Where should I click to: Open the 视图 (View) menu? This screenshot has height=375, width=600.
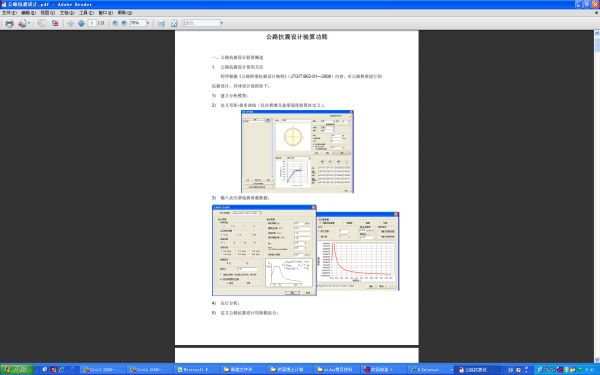tap(48, 13)
